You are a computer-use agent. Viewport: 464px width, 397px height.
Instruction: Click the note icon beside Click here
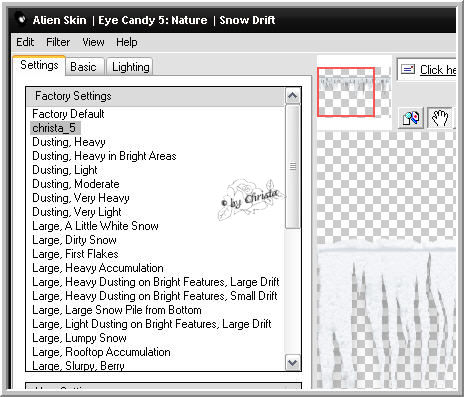point(408,69)
